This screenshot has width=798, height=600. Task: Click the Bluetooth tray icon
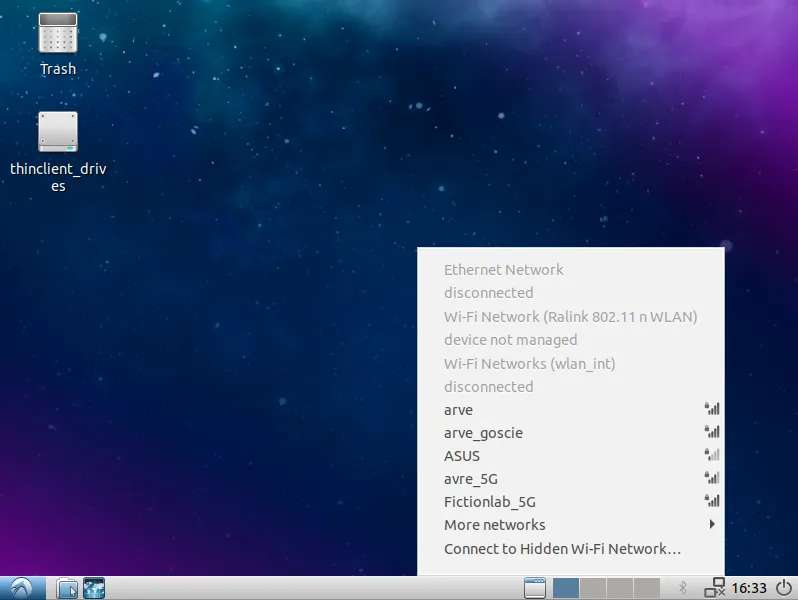tap(684, 588)
